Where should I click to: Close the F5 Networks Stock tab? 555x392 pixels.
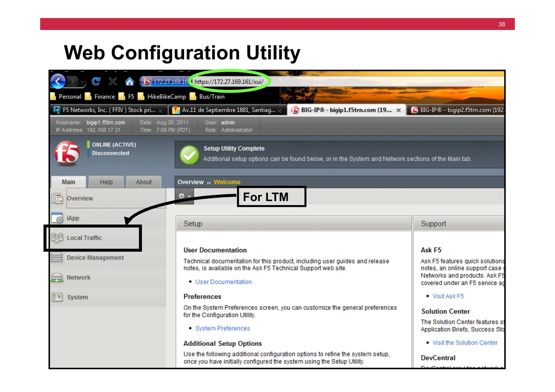pos(160,111)
